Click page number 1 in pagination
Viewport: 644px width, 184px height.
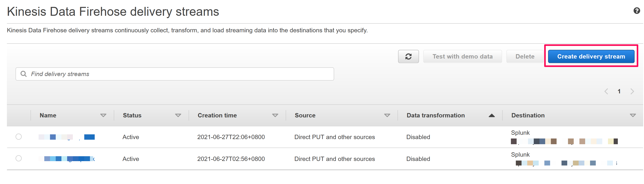click(619, 91)
